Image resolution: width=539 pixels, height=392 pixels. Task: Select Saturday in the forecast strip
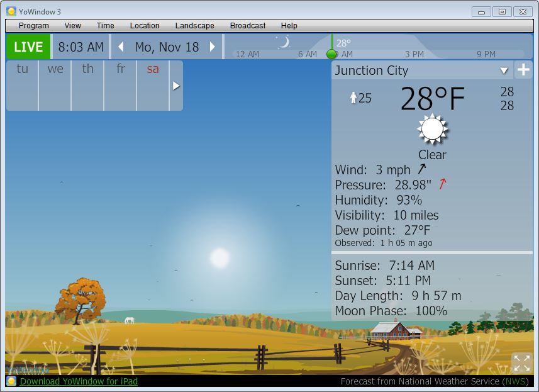click(153, 69)
